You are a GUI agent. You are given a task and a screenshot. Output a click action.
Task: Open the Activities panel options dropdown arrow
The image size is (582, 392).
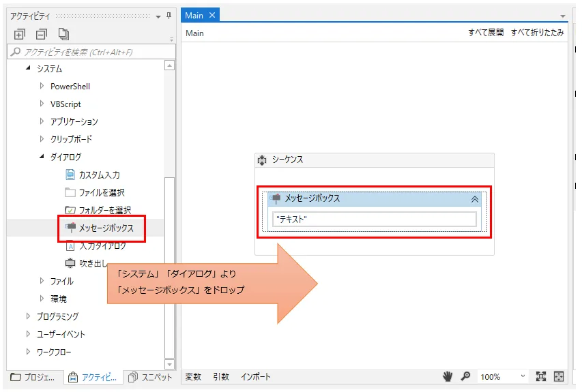pyautogui.click(x=158, y=16)
